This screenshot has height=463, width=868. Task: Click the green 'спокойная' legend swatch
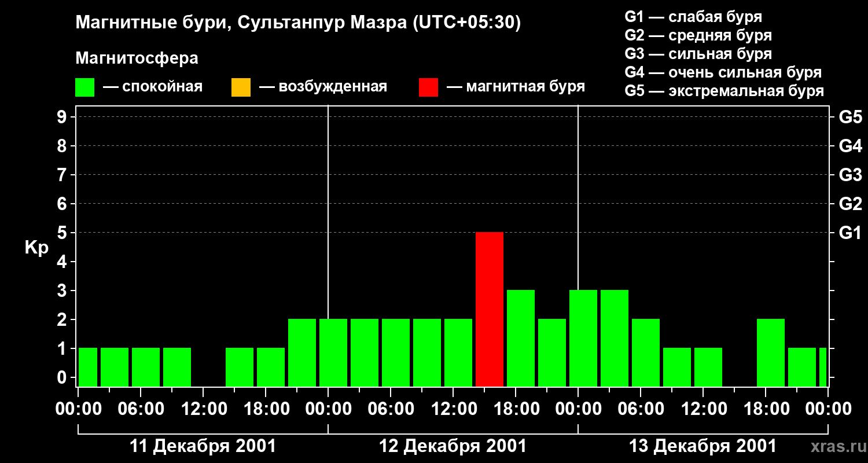[x=85, y=87]
